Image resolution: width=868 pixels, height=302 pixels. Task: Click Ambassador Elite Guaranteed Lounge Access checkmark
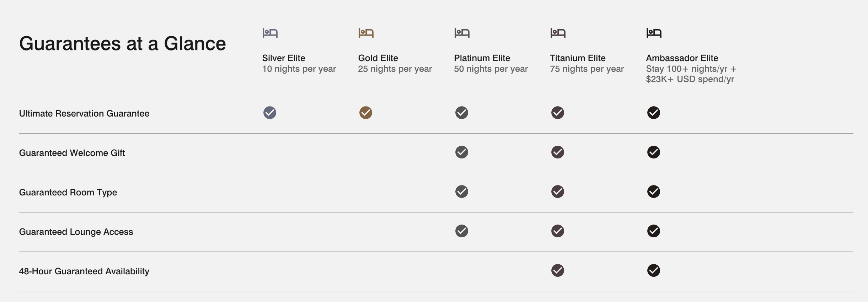pos(654,231)
